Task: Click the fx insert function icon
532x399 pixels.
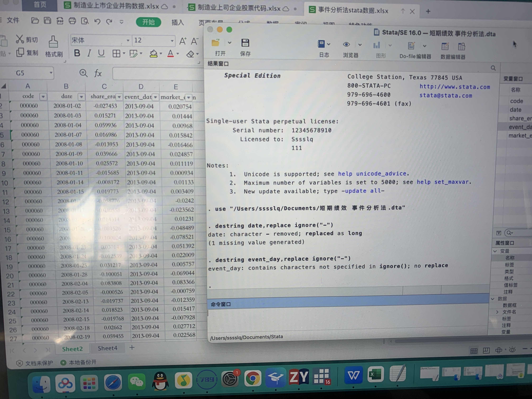Action: click(98, 73)
